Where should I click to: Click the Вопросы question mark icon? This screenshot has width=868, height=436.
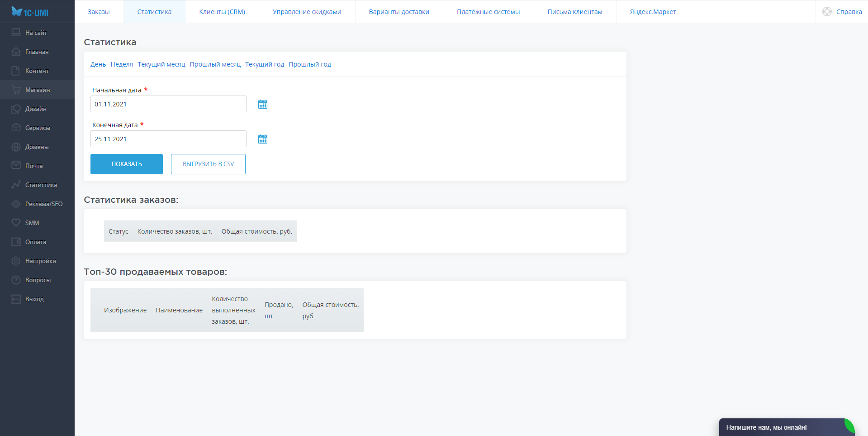tap(16, 280)
